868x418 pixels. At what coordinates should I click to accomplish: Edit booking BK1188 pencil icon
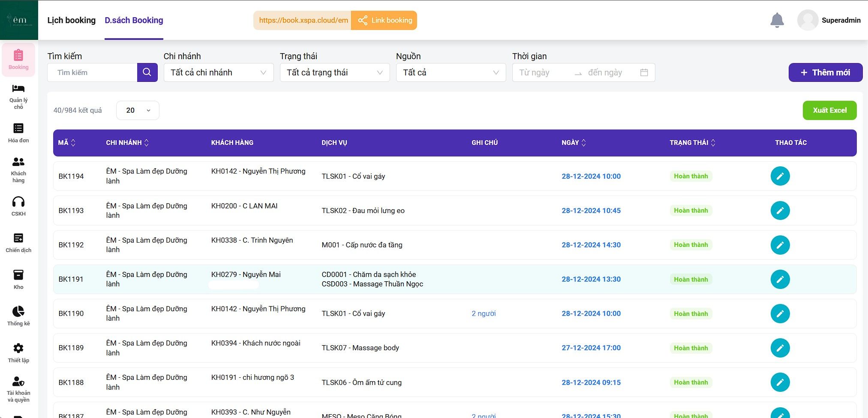click(x=780, y=382)
